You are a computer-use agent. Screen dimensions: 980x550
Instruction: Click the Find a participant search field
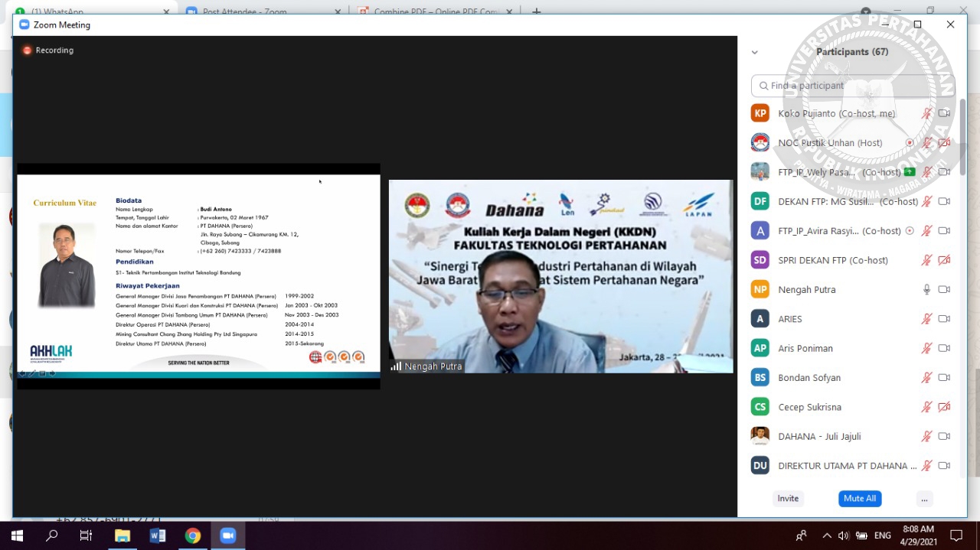tap(853, 86)
